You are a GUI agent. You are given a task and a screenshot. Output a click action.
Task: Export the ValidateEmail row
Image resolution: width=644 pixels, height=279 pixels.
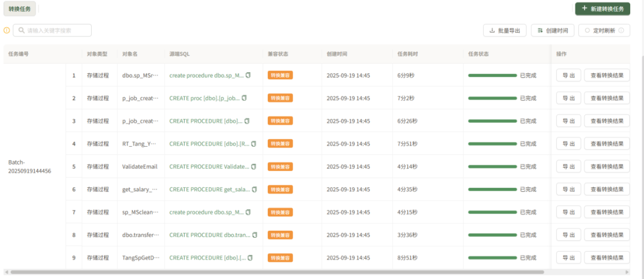568,166
